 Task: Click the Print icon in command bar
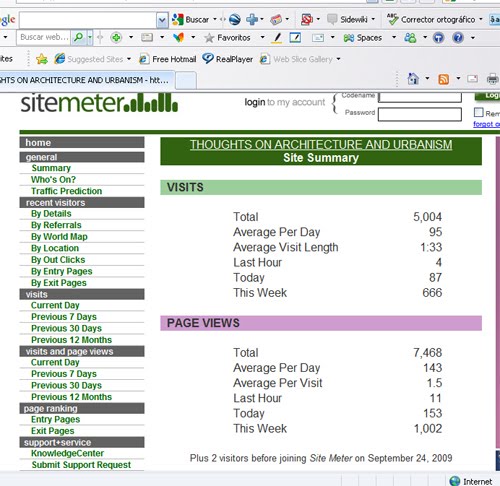pyautogui.click(x=493, y=79)
